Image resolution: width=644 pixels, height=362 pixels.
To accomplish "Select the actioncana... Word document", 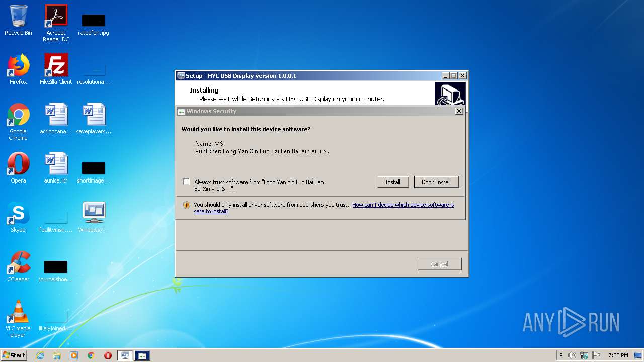I will [x=56, y=119].
